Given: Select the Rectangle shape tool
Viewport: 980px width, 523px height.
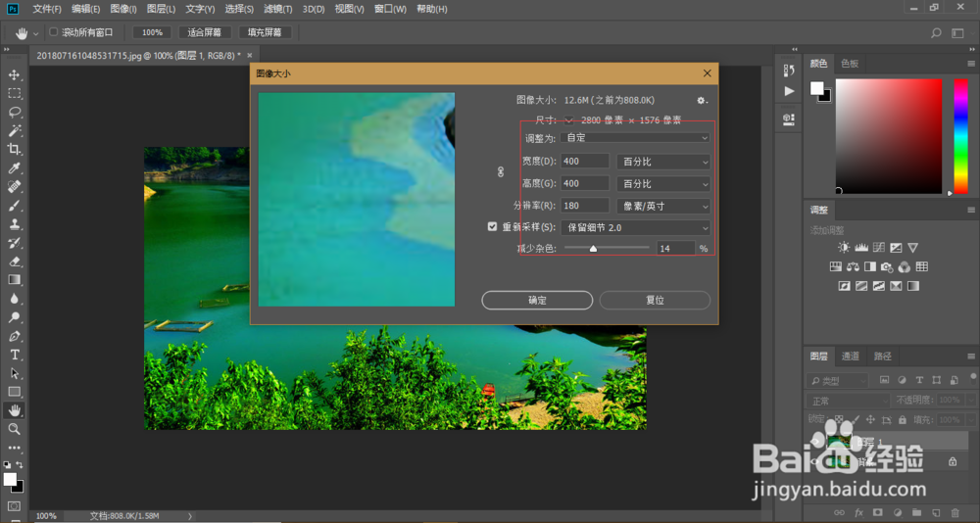Looking at the screenshot, I should [x=14, y=392].
